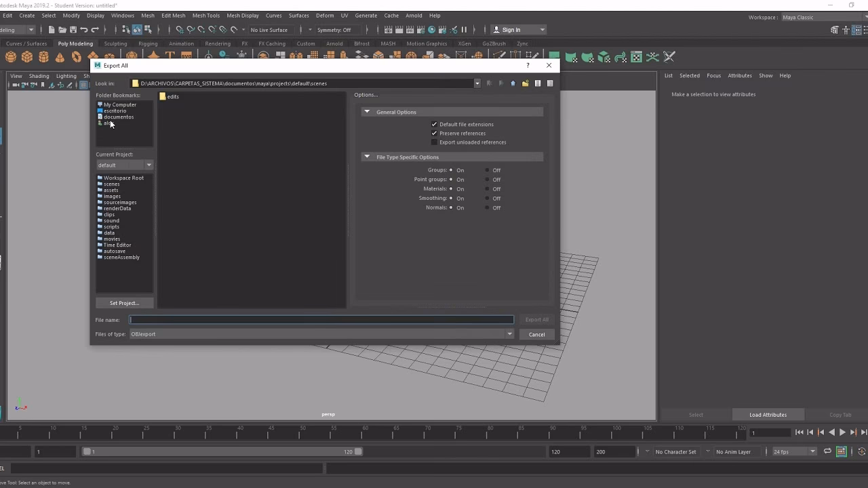This screenshot has height=488, width=868.
Task: Open the 24 fps frame rate dropdown
Action: (x=794, y=451)
